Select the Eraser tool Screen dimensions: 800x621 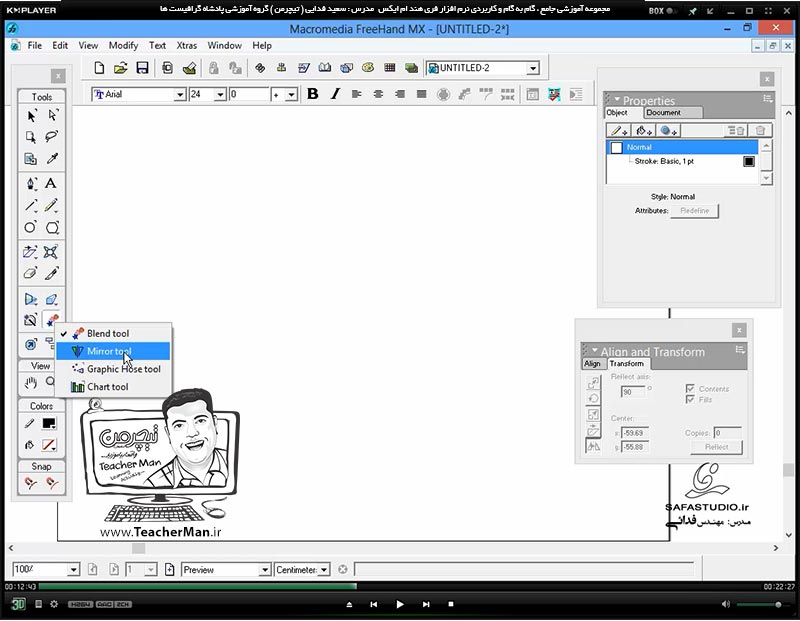pyautogui.click(x=31, y=274)
